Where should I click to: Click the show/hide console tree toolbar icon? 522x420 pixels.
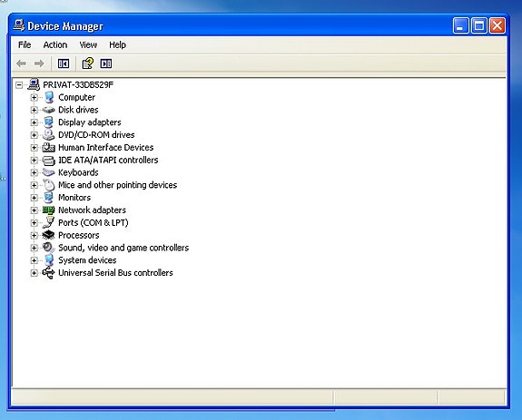(x=64, y=63)
